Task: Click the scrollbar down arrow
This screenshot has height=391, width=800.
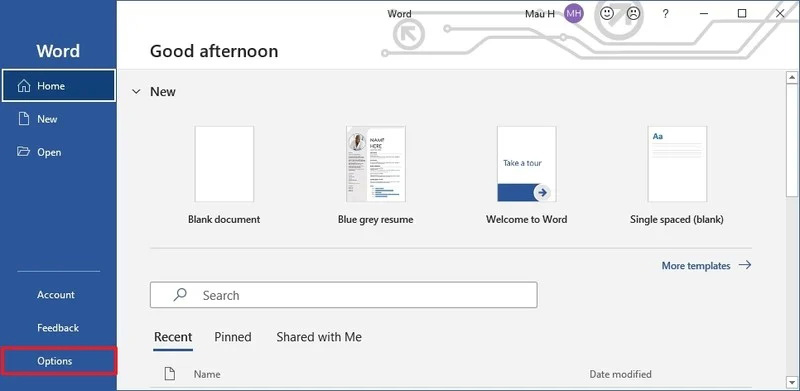Action: tap(792, 382)
